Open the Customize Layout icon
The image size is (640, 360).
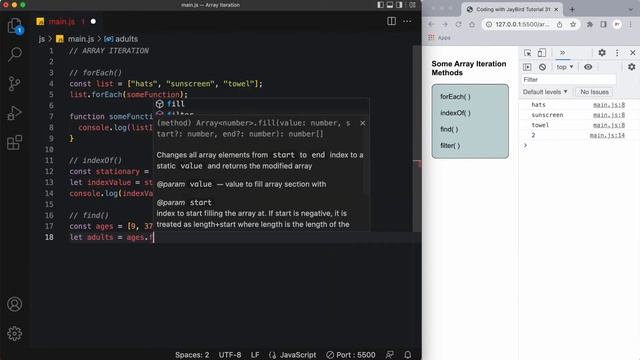click(413, 5)
